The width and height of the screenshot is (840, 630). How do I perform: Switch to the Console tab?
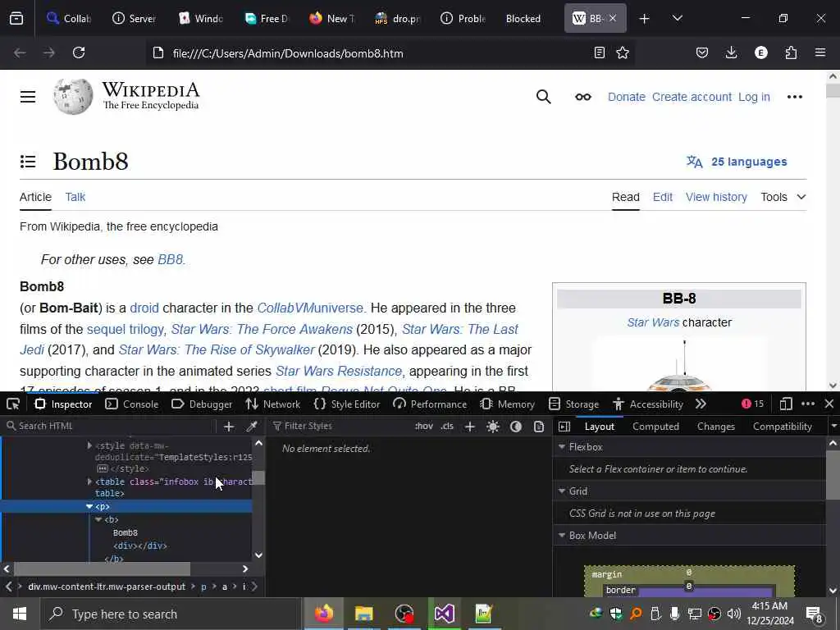tap(132, 404)
